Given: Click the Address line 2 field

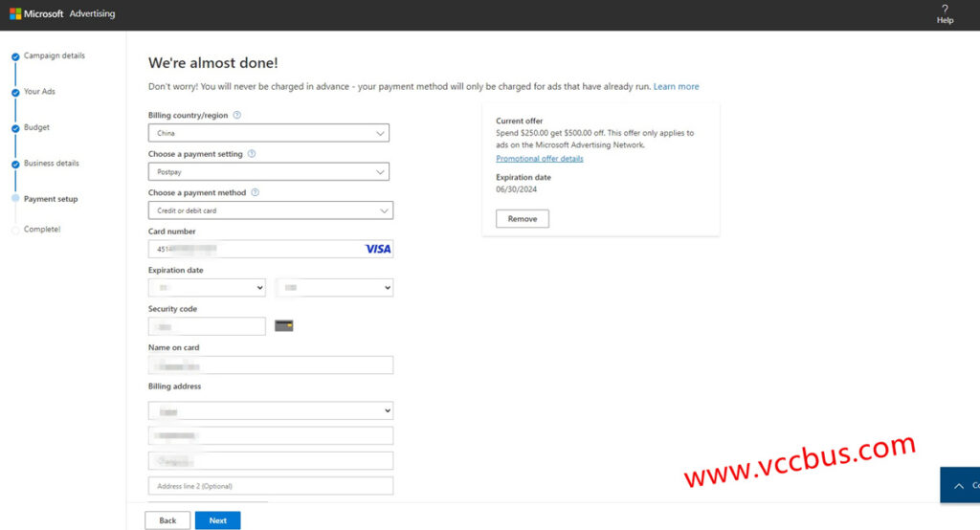Looking at the screenshot, I should 270,486.
